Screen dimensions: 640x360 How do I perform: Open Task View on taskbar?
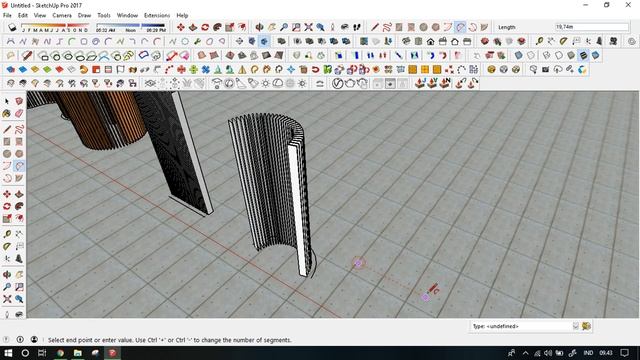(x=42, y=353)
